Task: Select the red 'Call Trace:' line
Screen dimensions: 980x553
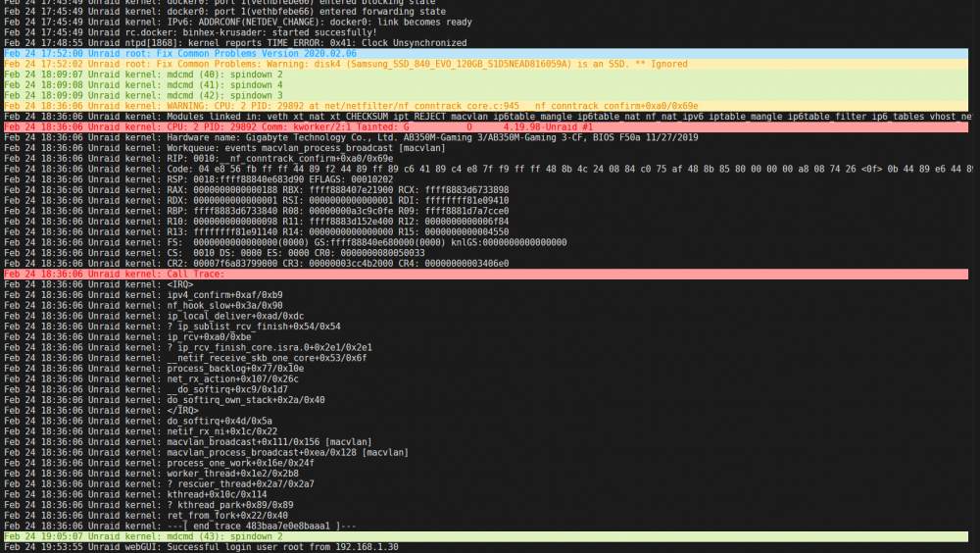Action: click(486, 274)
